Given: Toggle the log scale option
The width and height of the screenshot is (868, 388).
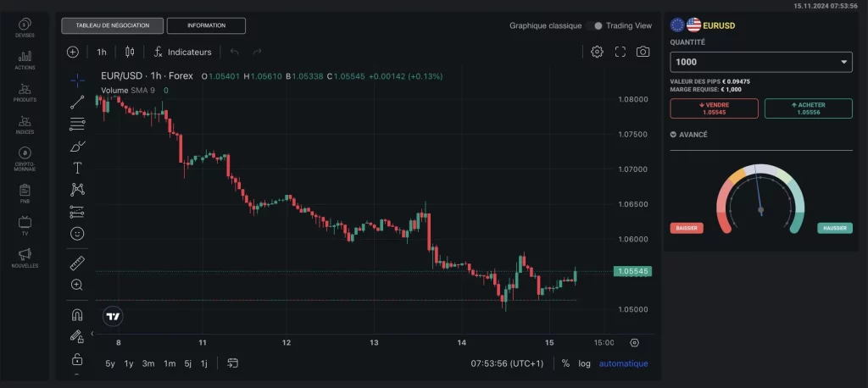Looking at the screenshot, I should 585,363.
